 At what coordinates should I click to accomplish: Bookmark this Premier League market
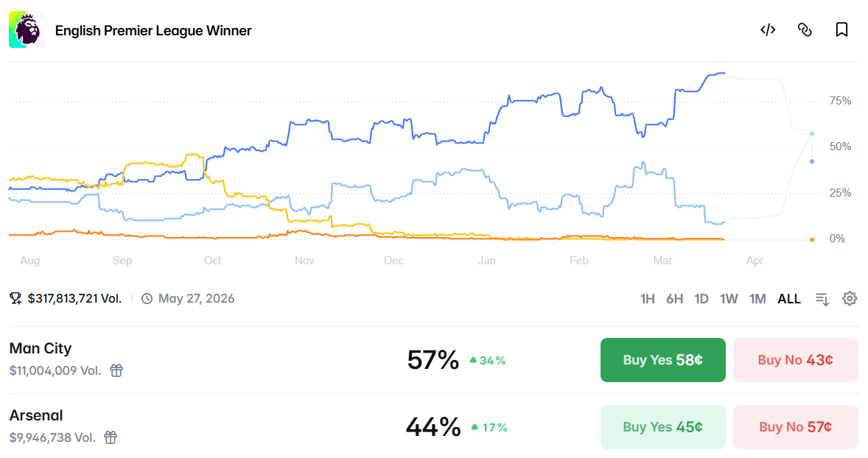(841, 29)
